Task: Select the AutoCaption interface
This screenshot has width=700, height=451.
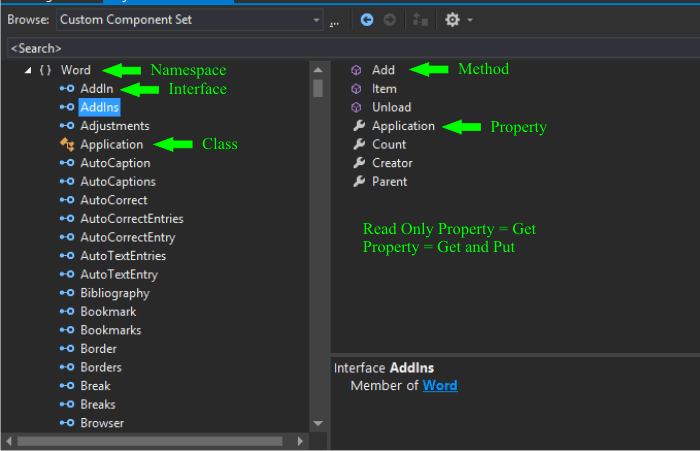Action: pos(115,163)
